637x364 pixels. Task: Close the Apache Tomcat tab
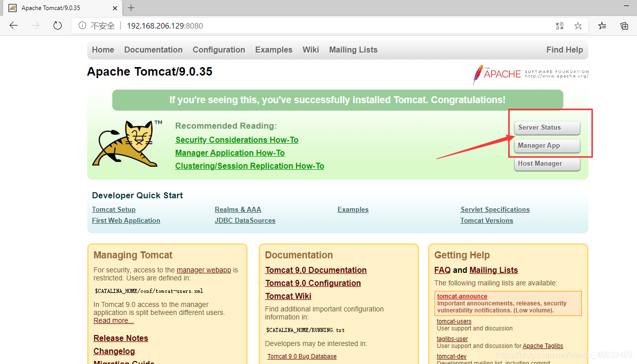coord(115,8)
